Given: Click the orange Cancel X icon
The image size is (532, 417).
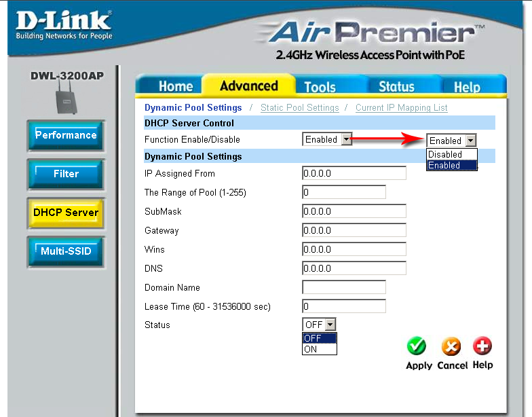Looking at the screenshot, I should click(x=451, y=346).
